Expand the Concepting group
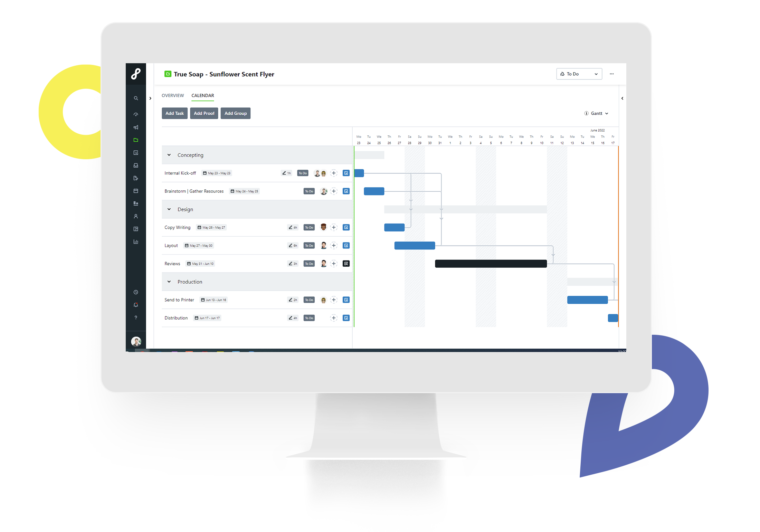This screenshot has height=532, width=760. coord(169,155)
